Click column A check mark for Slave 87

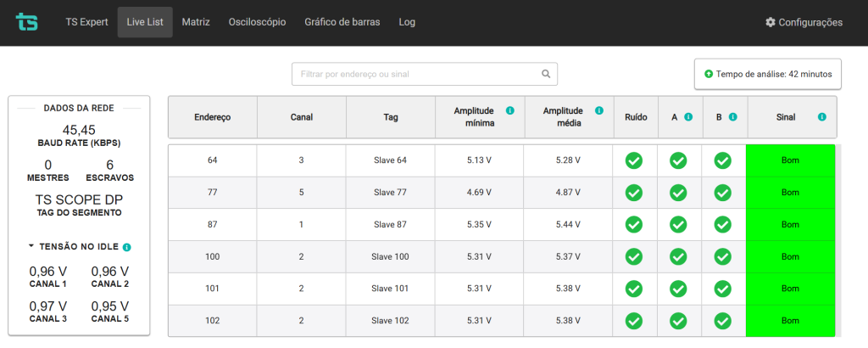click(x=678, y=224)
